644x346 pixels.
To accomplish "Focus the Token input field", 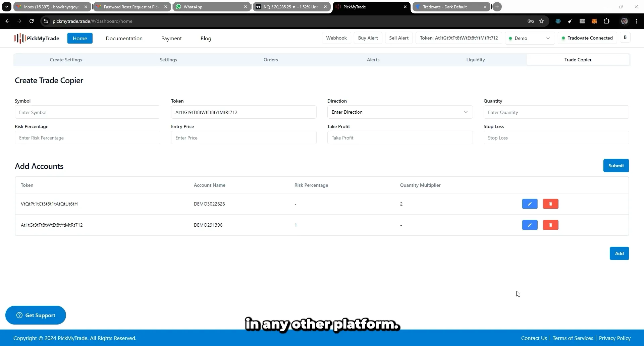I will pyautogui.click(x=244, y=112).
